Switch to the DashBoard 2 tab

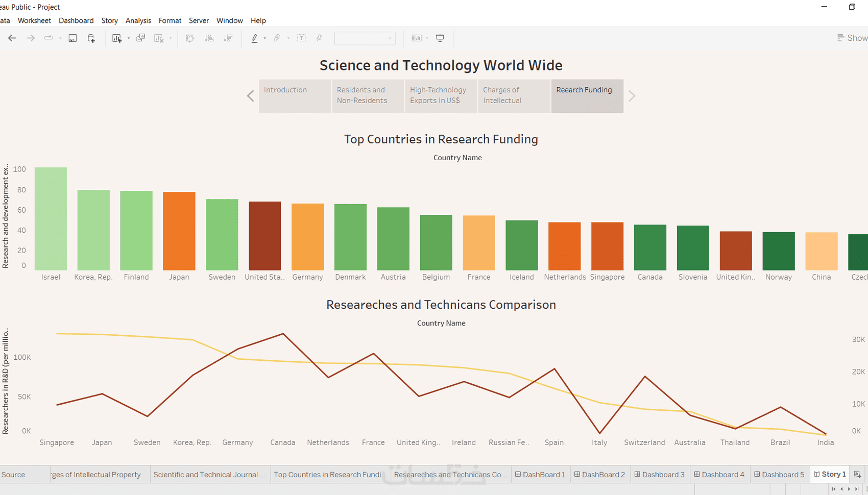pyautogui.click(x=600, y=474)
